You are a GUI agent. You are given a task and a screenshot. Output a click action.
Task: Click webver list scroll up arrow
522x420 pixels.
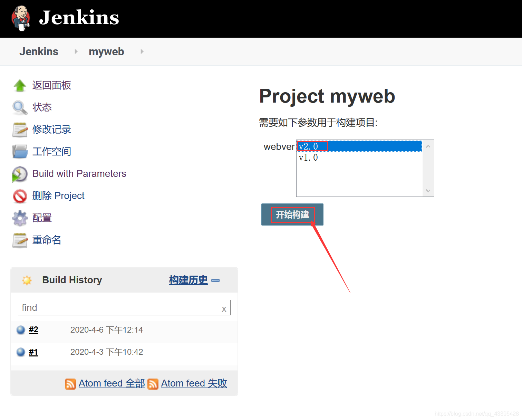pos(428,146)
